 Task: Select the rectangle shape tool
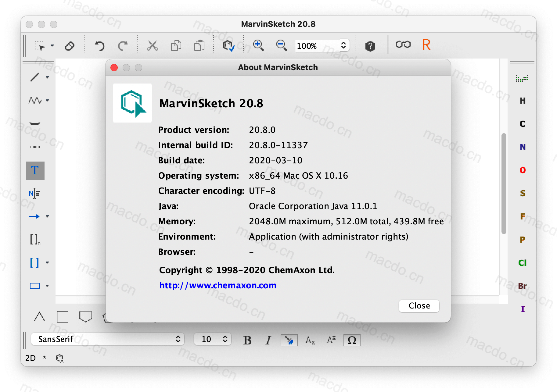(35, 286)
